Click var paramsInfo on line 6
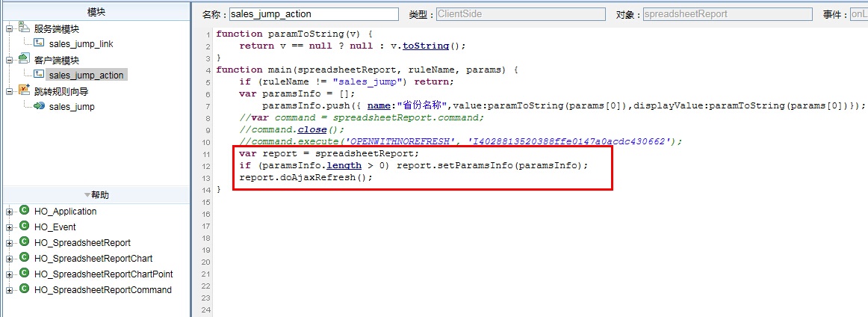 coord(296,93)
